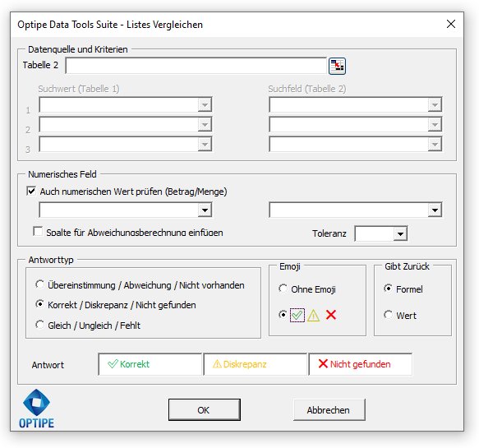
Task: Click the range selector icon beside Tabelle 2
Action: 337,66
